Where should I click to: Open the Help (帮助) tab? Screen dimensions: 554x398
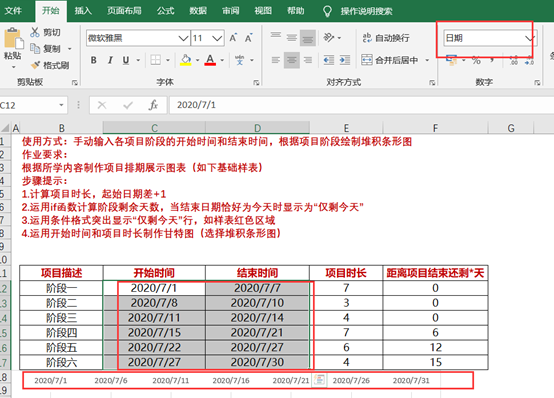pos(296,11)
